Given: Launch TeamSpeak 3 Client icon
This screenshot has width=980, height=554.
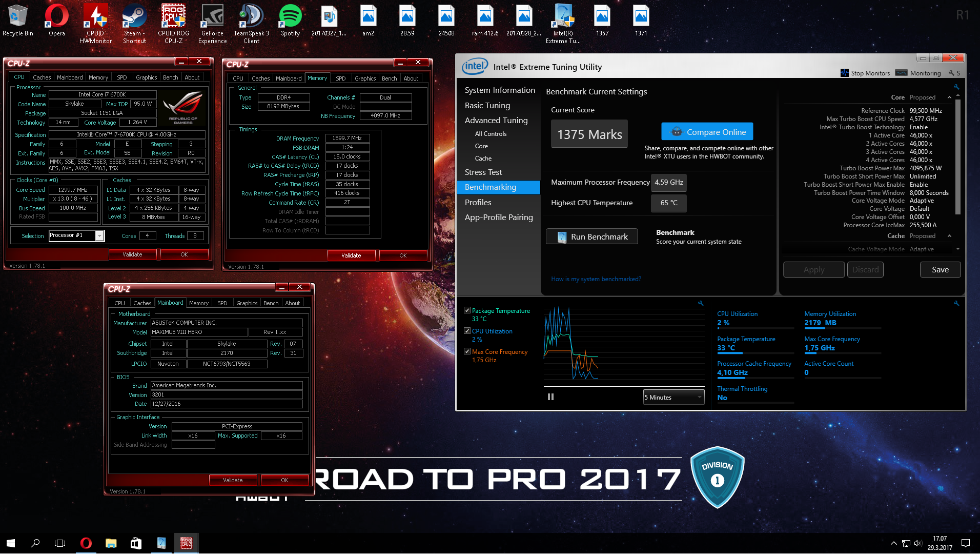Looking at the screenshot, I should click(252, 23).
